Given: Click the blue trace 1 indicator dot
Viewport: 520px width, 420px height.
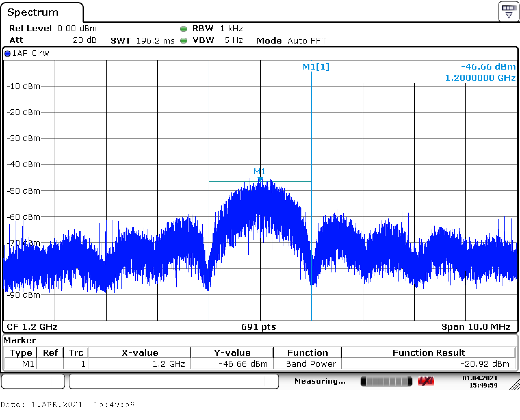Looking at the screenshot, I should [7, 54].
